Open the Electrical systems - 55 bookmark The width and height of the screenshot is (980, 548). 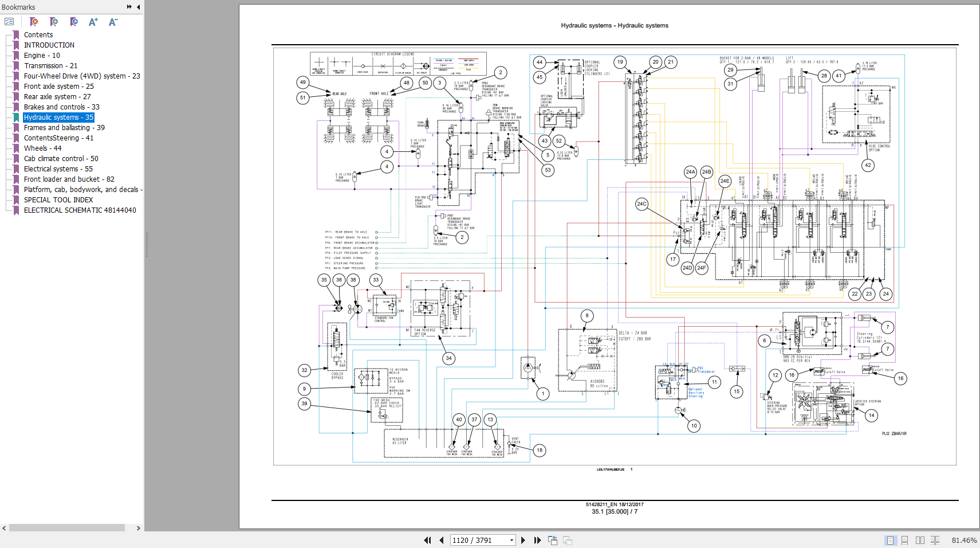tap(58, 169)
